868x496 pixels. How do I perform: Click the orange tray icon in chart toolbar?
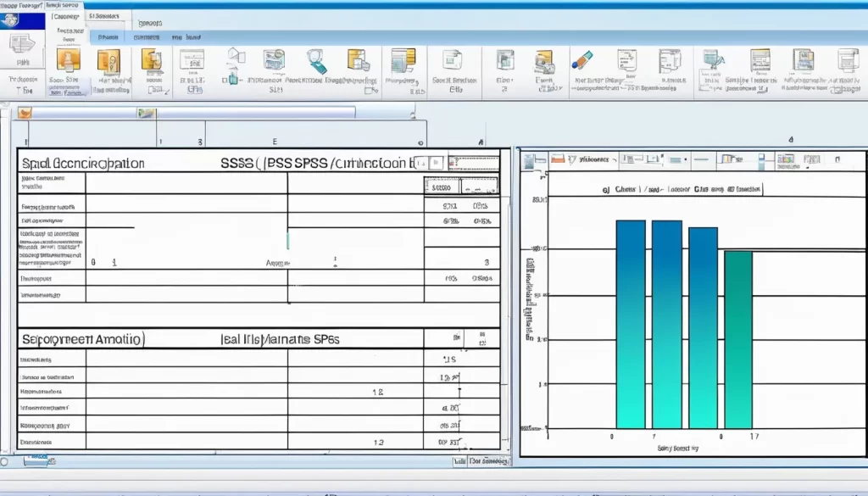[558, 159]
